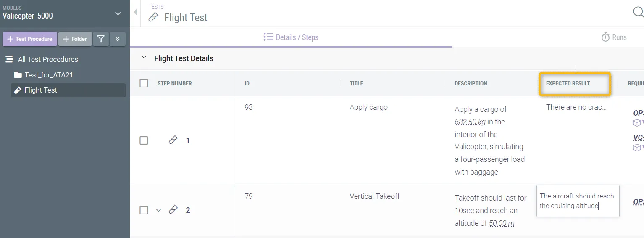Collapse the Flight Test Details section
Image resolution: width=644 pixels, height=238 pixels.
(x=144, y=58)
